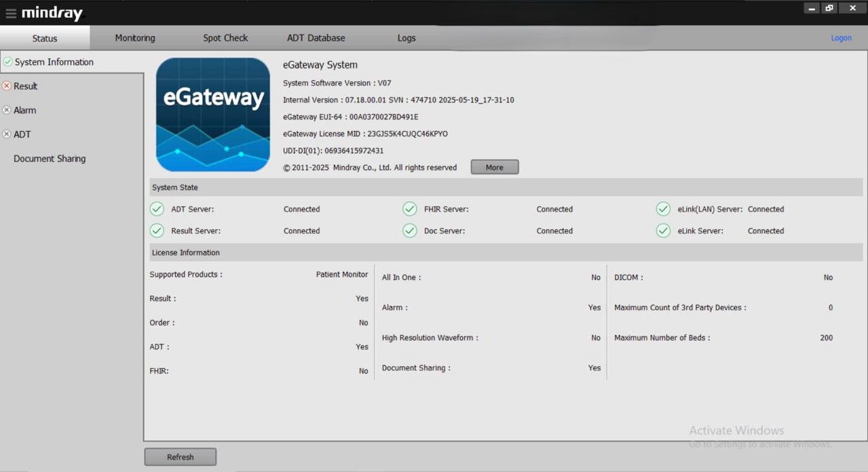The width and height of the screenshot is (868, 472).
Task: Click the eGateway application logo image
Action: (213, 115)
